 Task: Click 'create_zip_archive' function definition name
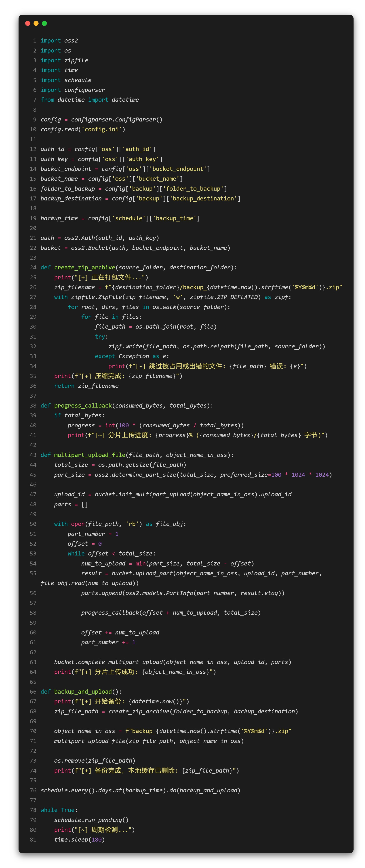coord(85,267)
